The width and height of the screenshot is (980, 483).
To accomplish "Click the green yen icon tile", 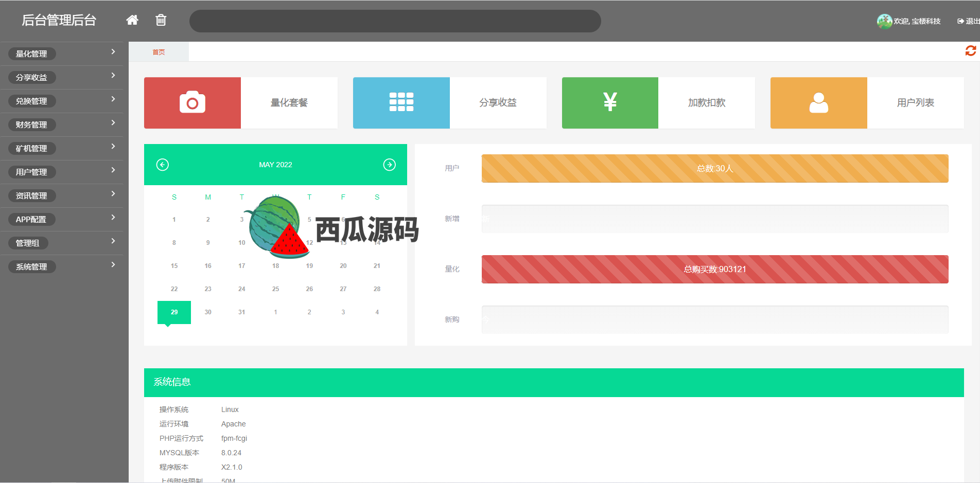I will click(610, 103).
